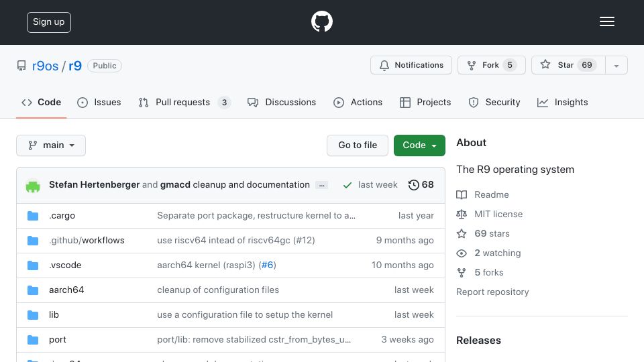
Task: View the 2 watching link
Action: point(489,253)
